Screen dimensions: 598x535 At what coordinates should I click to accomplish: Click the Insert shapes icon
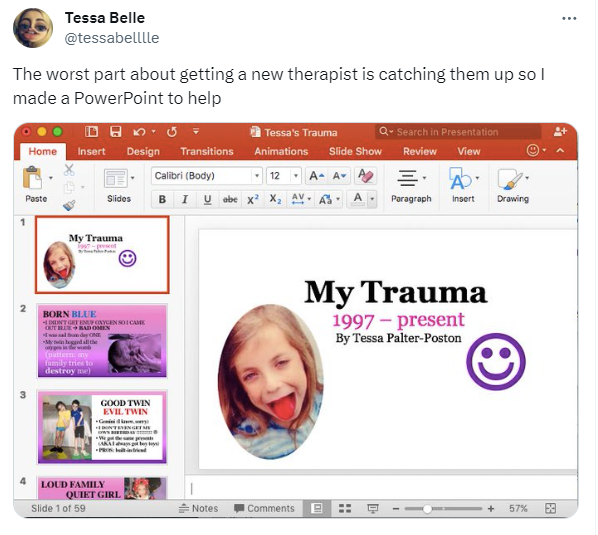point(460,178)
